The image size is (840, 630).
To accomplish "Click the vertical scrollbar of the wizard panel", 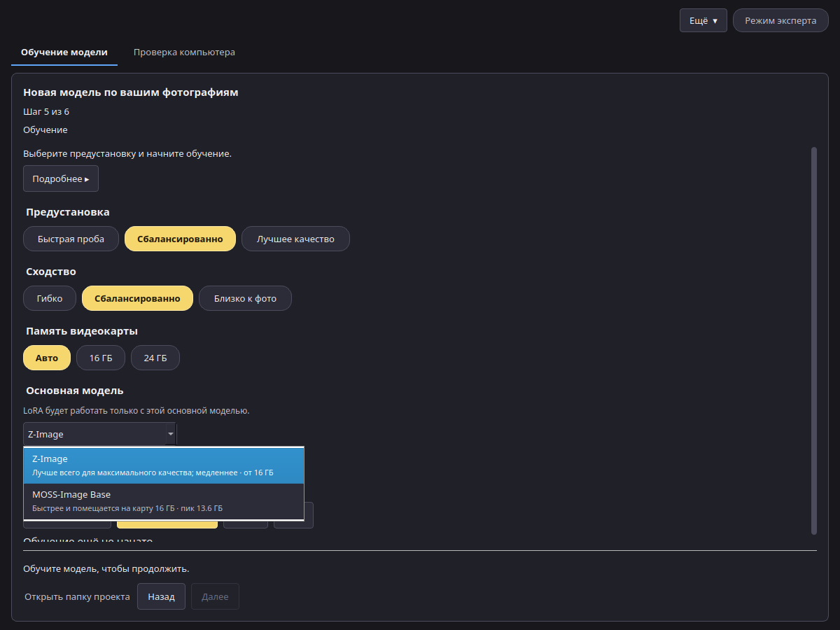I will [x=813, y=341].
